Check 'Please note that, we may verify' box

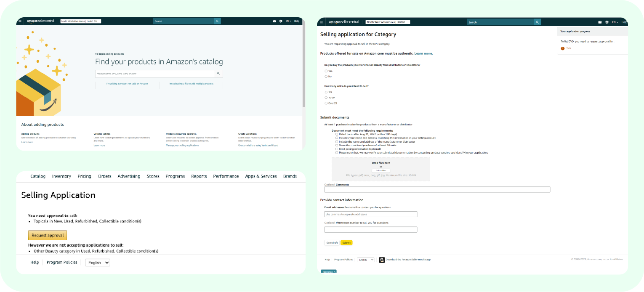pos(337,152)
